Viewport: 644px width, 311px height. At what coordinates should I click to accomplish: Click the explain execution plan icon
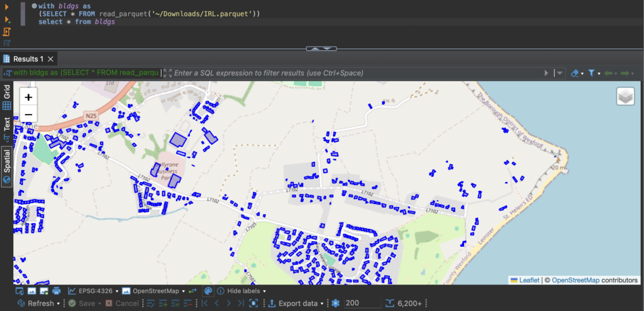[7, 43]
